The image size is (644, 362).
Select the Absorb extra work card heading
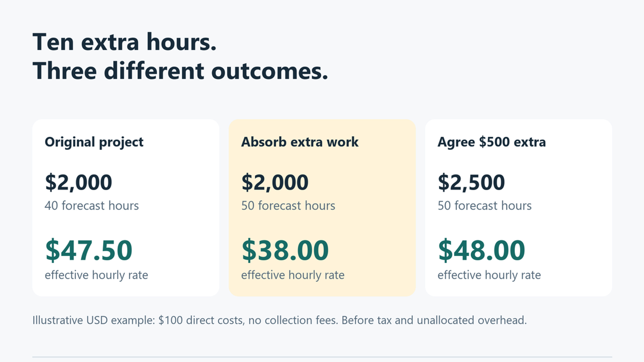point(300,142)
